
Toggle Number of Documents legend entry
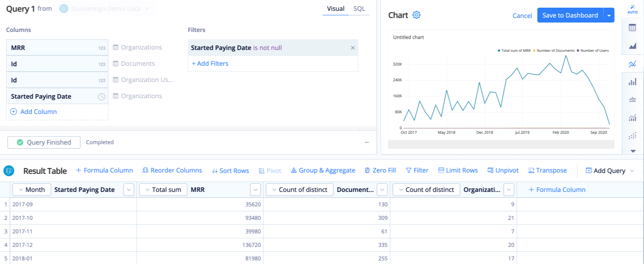click(x=554, y=50)
